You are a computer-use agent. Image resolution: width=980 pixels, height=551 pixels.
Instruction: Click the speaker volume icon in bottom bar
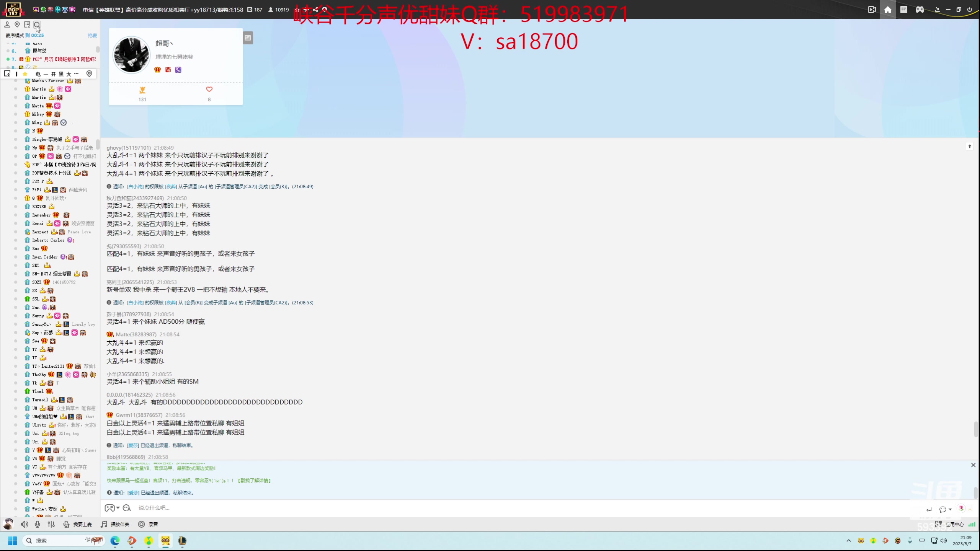coord(24,524)
